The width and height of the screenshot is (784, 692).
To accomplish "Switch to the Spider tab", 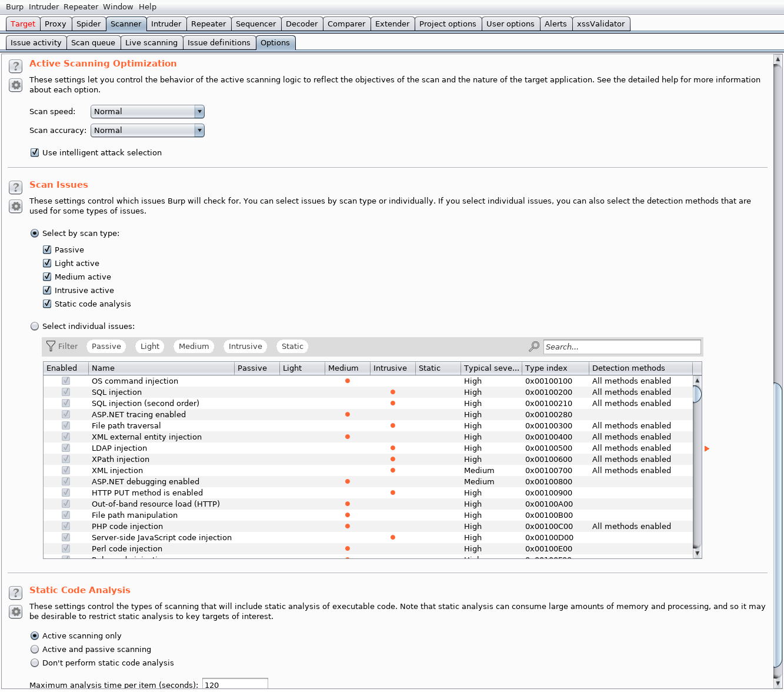I will 89,24.
